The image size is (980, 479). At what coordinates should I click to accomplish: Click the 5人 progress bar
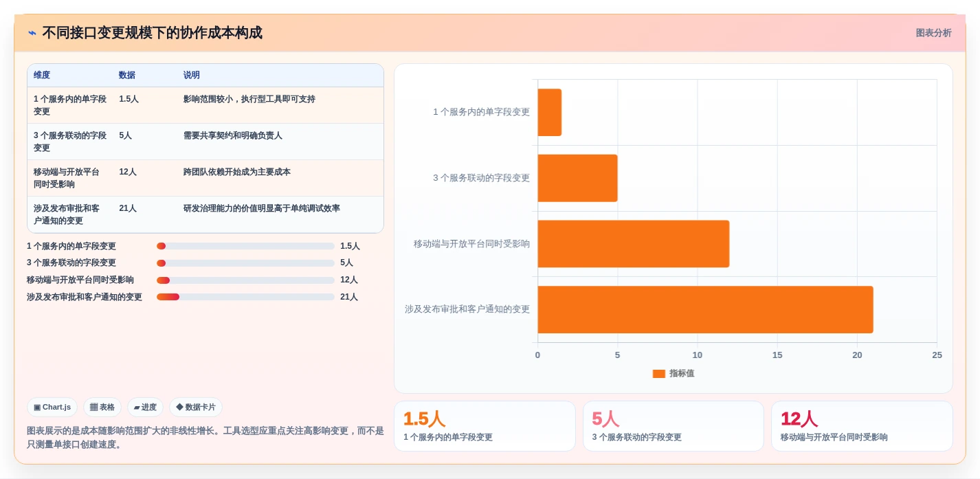245,263
